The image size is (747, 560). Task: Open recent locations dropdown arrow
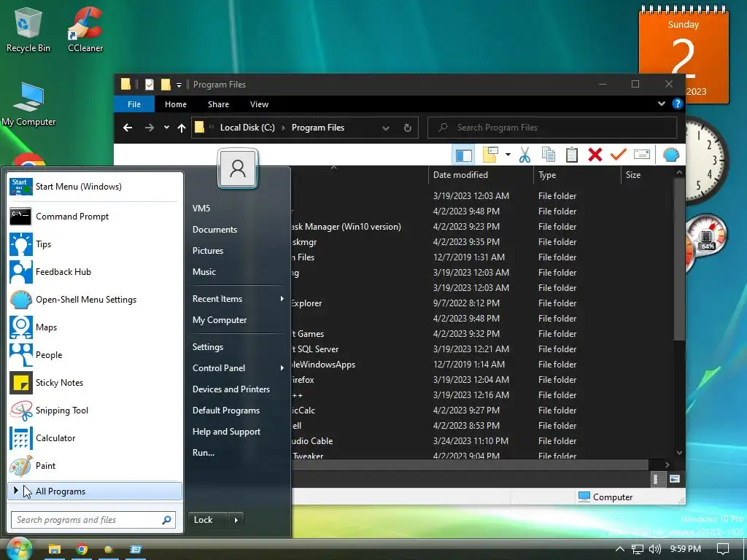166,128
